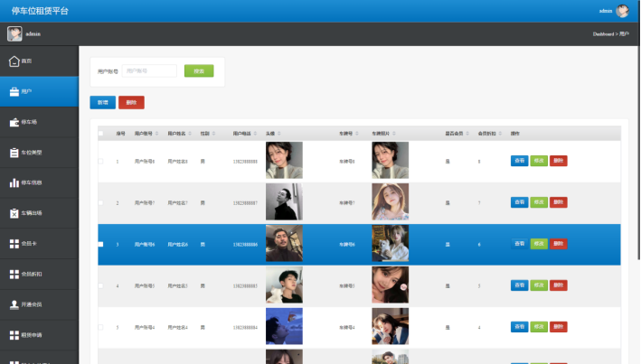
Task: Open the 租赁申请 sidebar menu item
Action: point(39,335)
